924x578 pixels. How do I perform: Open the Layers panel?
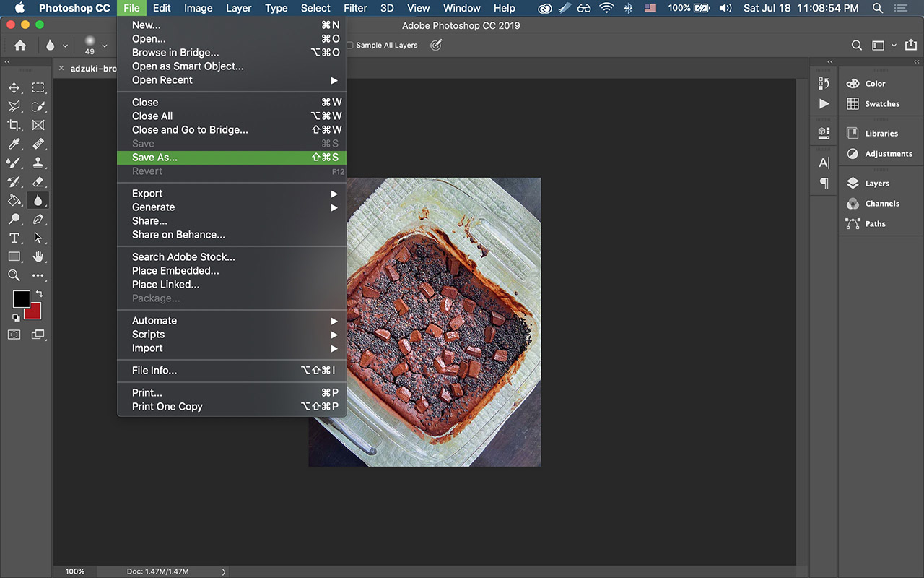point(876,184)
